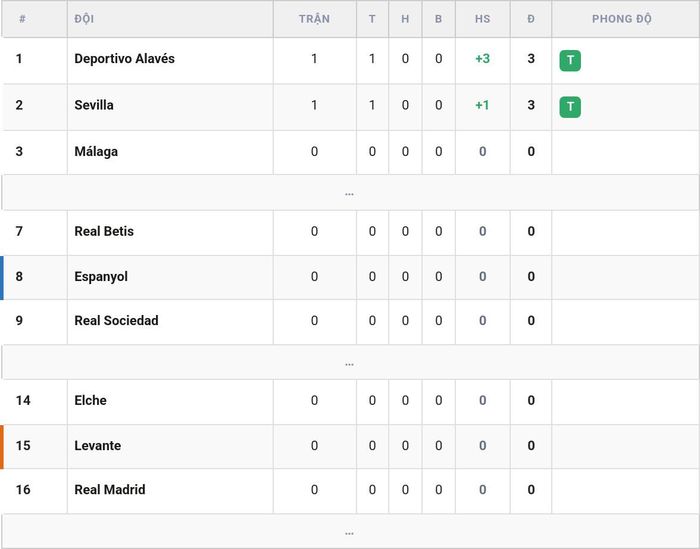Viewport: 700px width, 549px height.
Task: Click the PHONG ĐỘ column header
Action: [x=622, y=19]
